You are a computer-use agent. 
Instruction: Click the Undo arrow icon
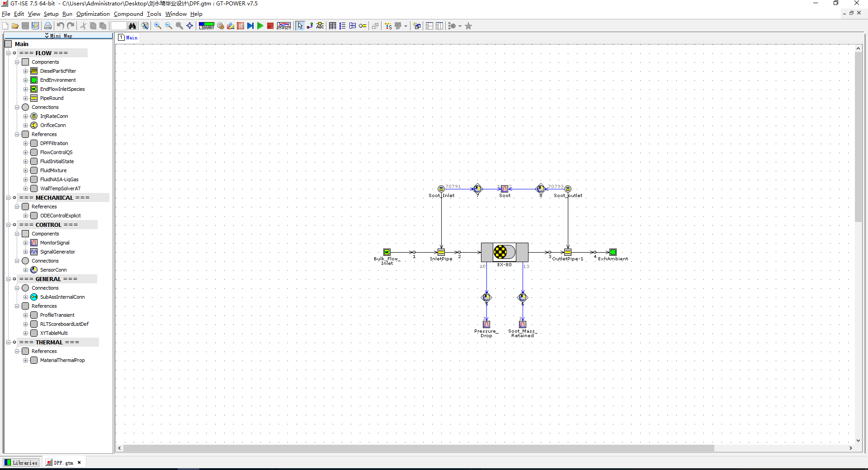60,26
